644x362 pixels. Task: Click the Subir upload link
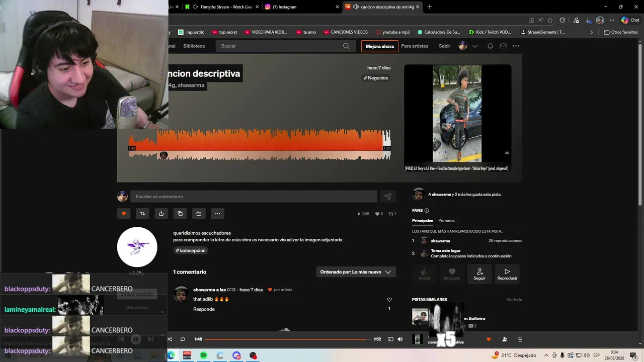(445, 46)
